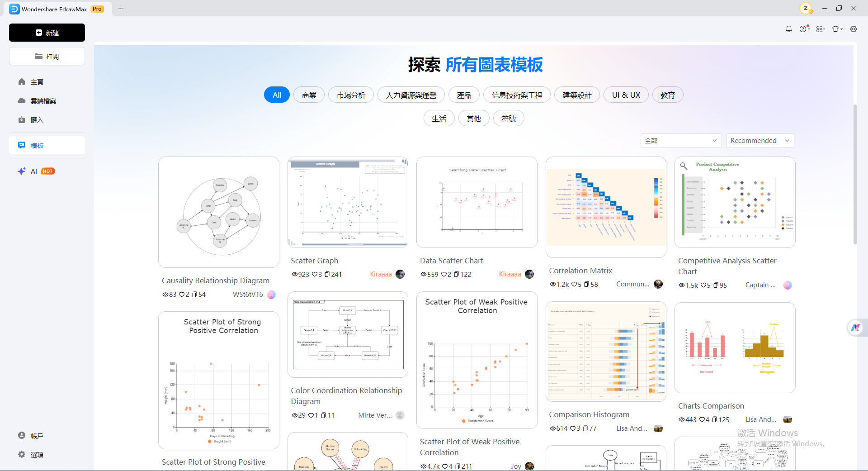The image size is (868, 471).
Task: Select 模板 templates in sidebar
Action: (x=47, y=145)
